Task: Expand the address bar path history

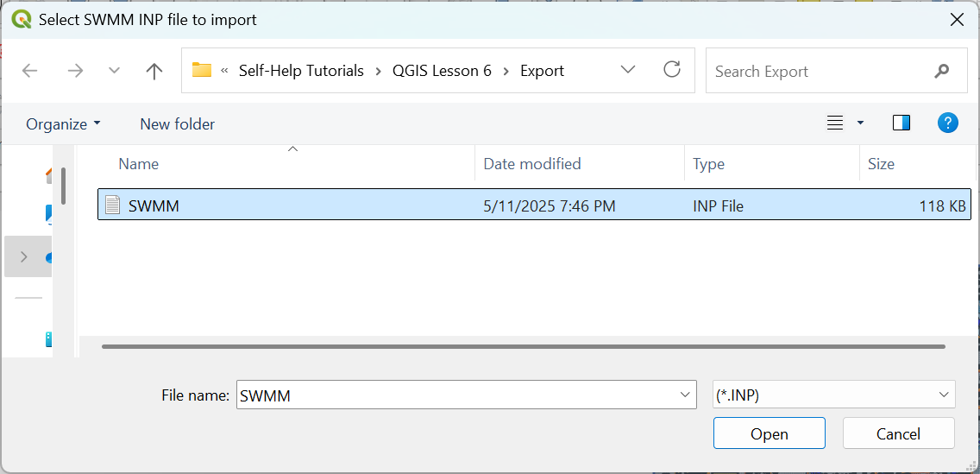Action: [628, 70]
